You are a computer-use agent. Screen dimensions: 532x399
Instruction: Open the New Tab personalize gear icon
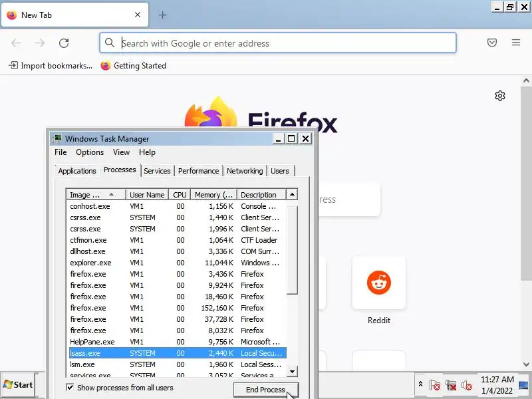tap(500, 96)
